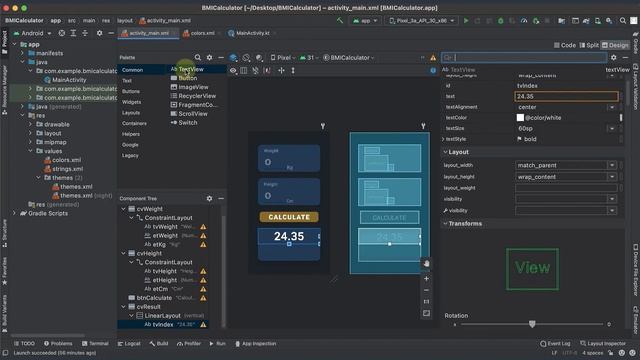Click the textColor white swatch
The width and height of the screenshot is (640, 360).
(520, 118)
